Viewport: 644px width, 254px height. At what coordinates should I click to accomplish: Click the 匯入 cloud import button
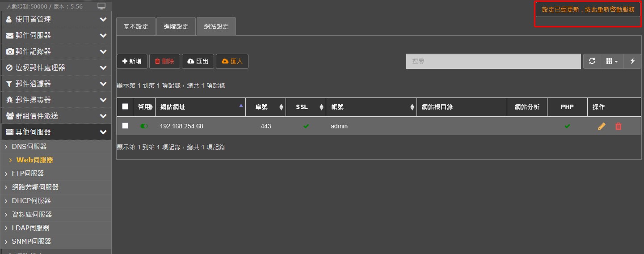232,61
